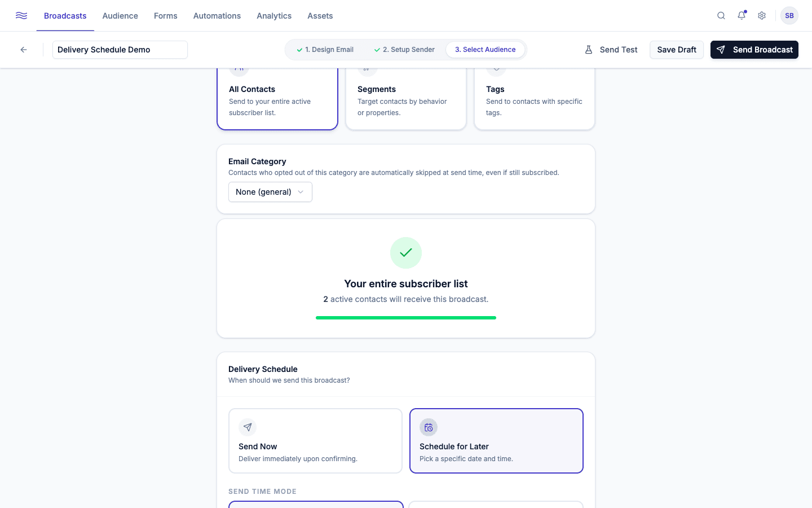This screenshot has width=812, height=508.
Task: Open the None (general) category dropdown
Action: [270, 192]
